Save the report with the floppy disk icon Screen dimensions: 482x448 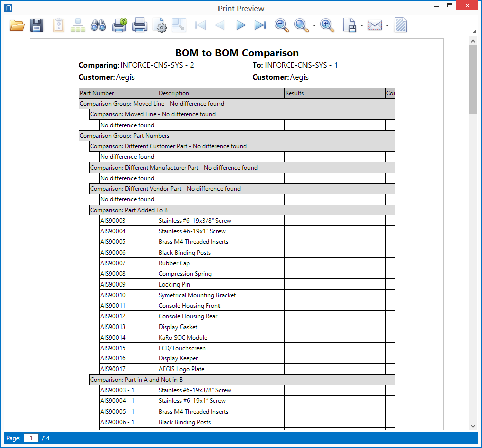tap(37, 25)
